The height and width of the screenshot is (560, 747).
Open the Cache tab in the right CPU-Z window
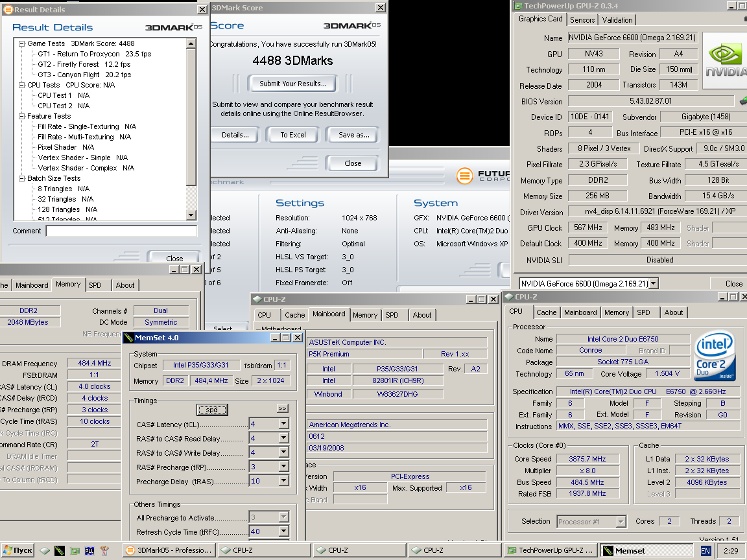(546, 313)
